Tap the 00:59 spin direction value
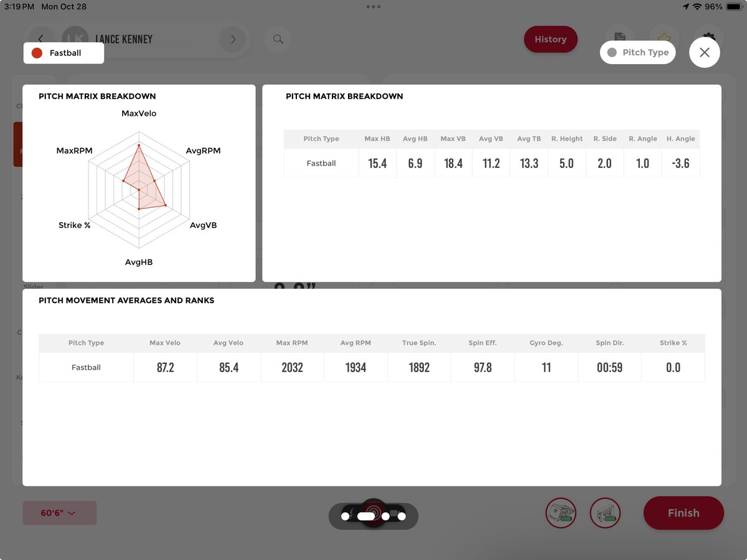Viewport: 747px width, 560px height. tap(609, 367)
